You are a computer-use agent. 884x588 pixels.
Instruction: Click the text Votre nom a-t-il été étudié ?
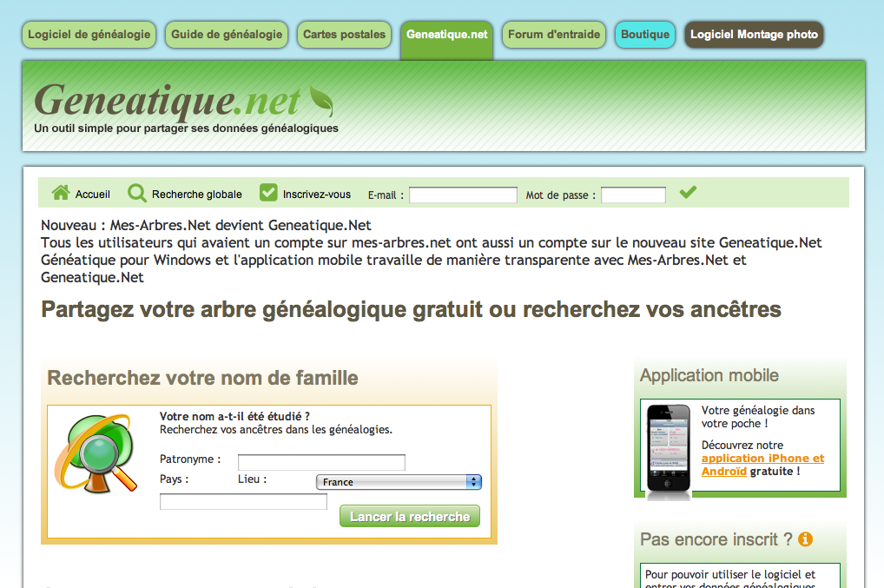(234, 416)
